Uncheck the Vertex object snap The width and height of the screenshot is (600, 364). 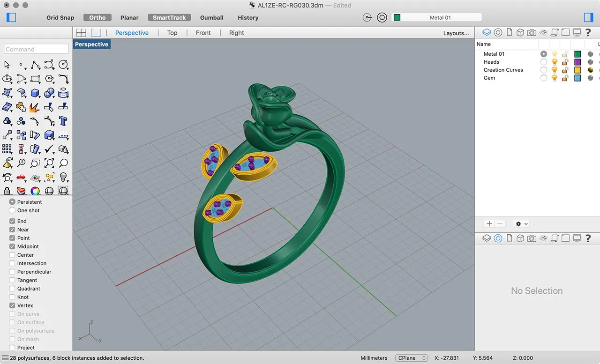pos(12,305)
